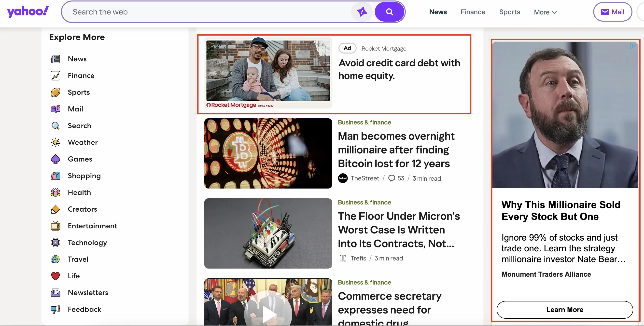The width and height of the screenshot is (644, 326).
Task: Click the magnifier icon beside Search in sidebar
Action: tap(56, 126)
